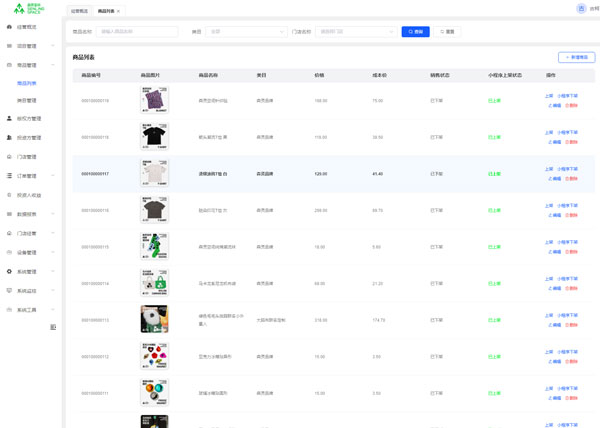Expand the 项目管理 sidebar menu
This screenshot has height=428, width=600.
tap(30, 46)
